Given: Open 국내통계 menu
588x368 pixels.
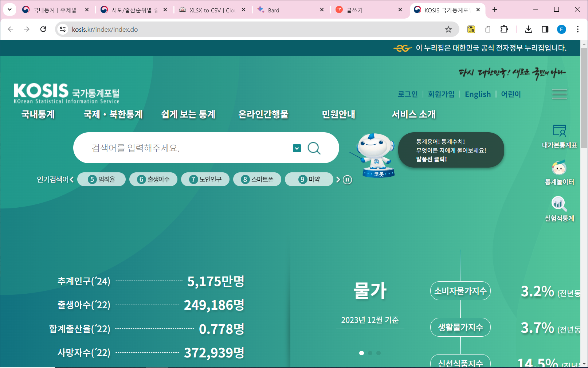Looking at the screenshot, I should coord(38,114).
